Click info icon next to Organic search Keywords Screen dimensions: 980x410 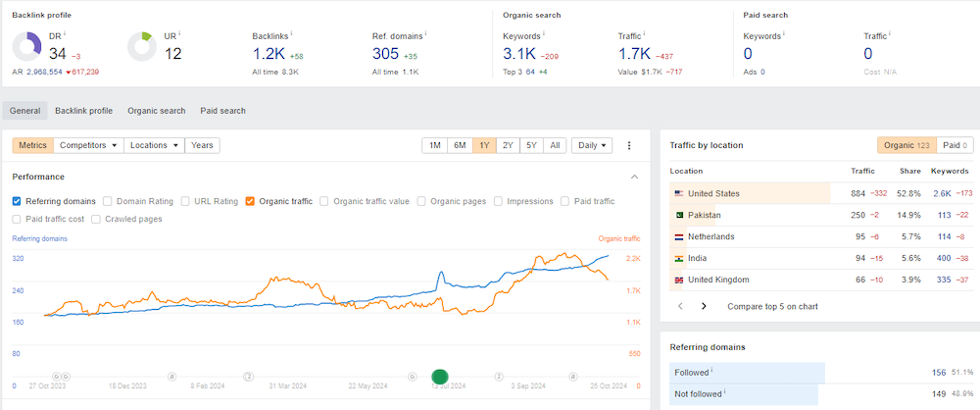tap(543, 33)
